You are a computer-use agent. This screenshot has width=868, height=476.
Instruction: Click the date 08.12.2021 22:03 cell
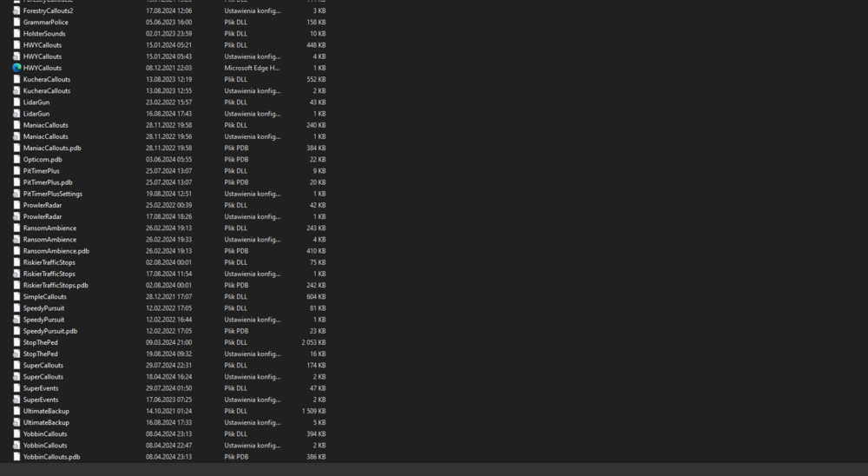[169, 68]
